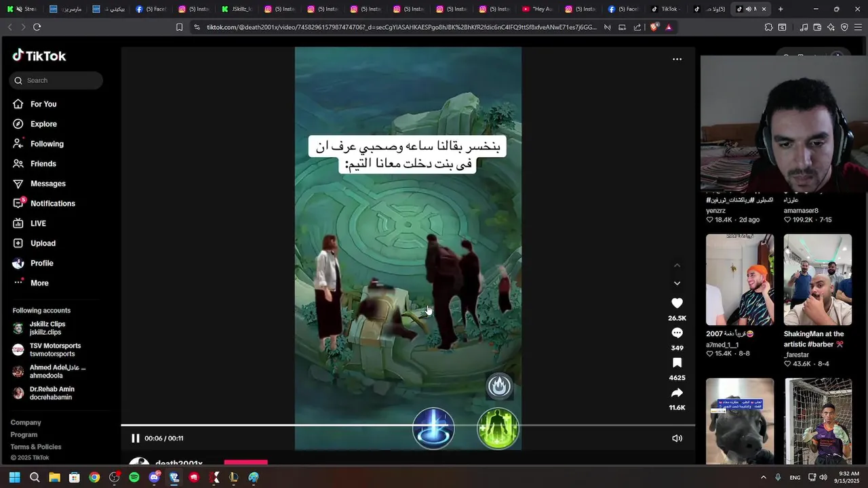Go to the next video

[x=677, y=283]
